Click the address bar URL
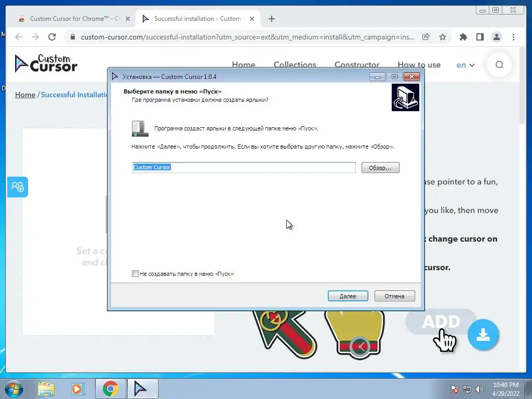532x399 pixels. pos(247,37)
